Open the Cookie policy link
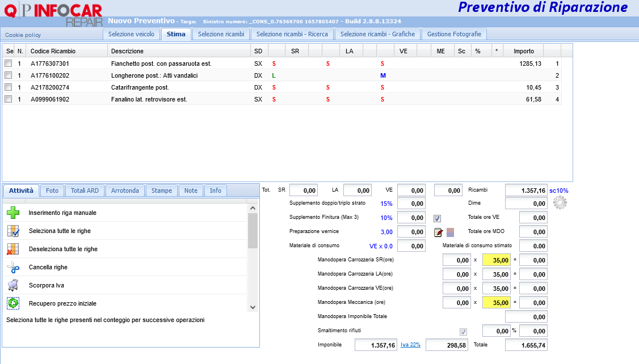This screenshot has width=639, height=364. (23, 35)
